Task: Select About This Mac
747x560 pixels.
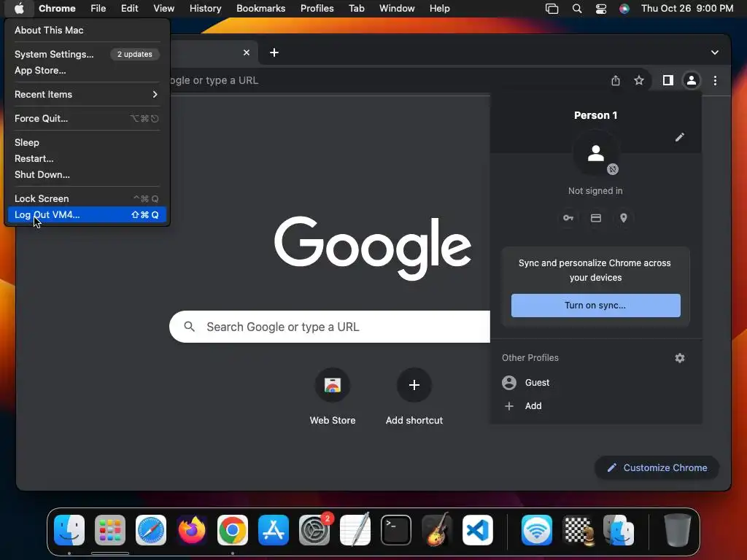Action: [x=87, y=30]
